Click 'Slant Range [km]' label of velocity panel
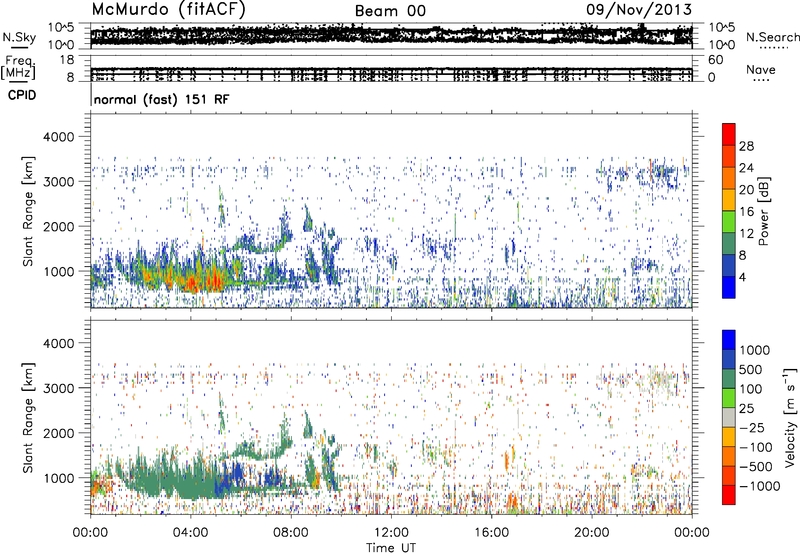The width and height of the screenshot is (800, 554). tap(28, 418)
